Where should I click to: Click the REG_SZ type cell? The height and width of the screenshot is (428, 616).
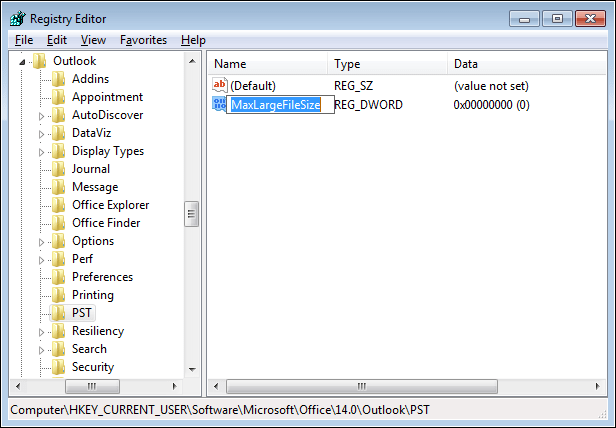point(353,86)
